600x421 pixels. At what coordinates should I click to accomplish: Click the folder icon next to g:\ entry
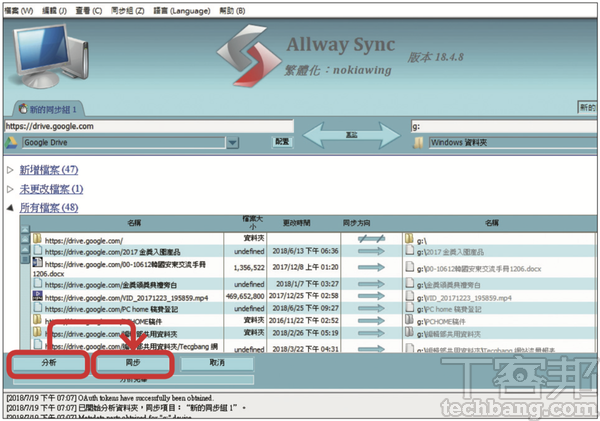tap(410, 240)
